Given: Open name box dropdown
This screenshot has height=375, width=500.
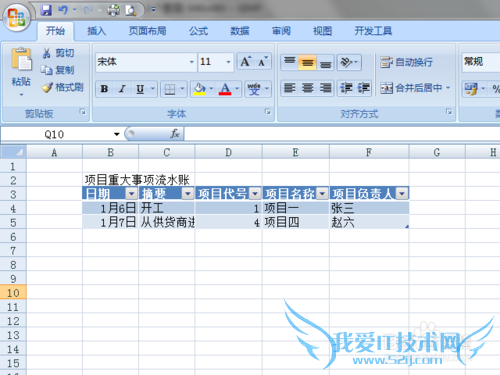Looking at the screenshot, I should pos(116,134).
